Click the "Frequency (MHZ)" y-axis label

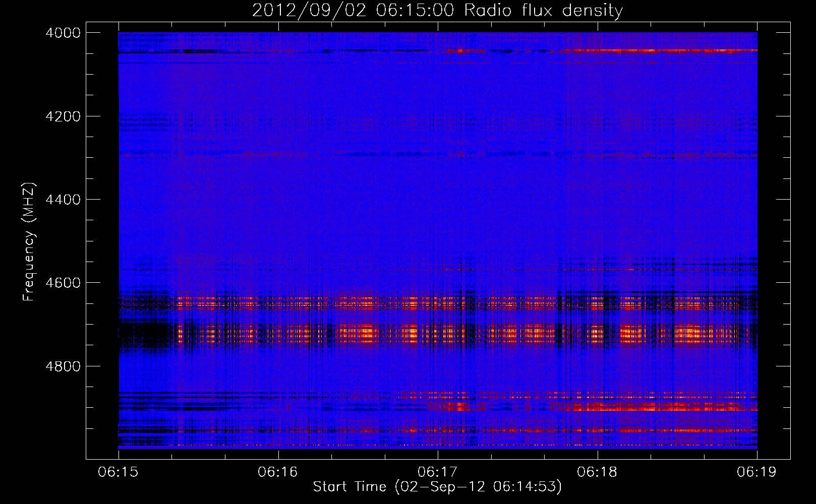[29, 242]
